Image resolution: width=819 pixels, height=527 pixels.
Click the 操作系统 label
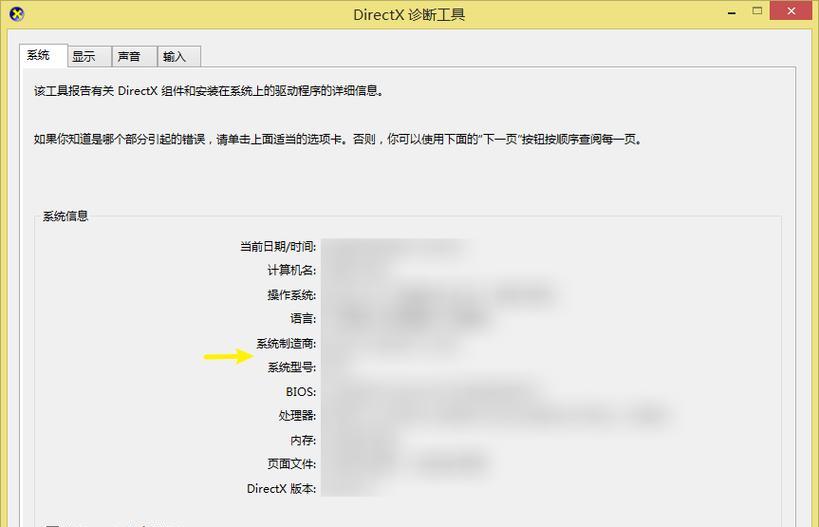click(x=291, y=295)
